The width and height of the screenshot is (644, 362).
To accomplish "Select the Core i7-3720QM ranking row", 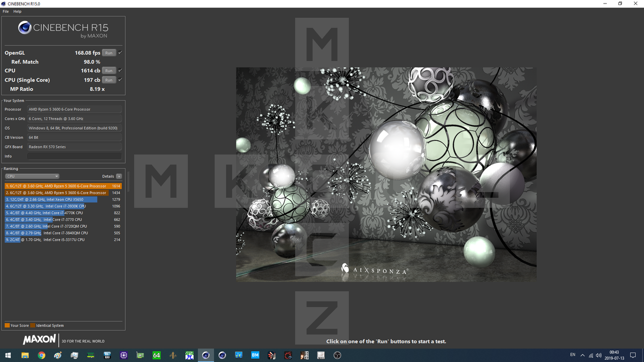I will coord(63,226).
